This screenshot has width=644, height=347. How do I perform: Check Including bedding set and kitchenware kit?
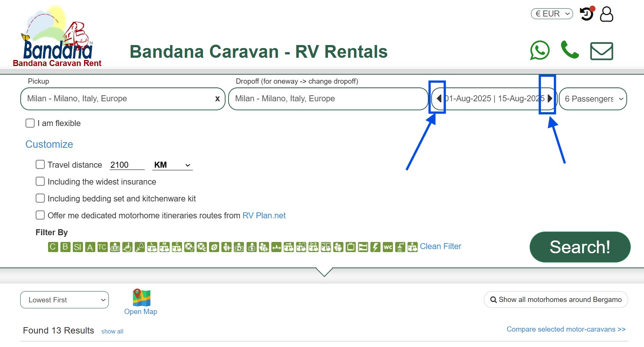coord(40,198)
